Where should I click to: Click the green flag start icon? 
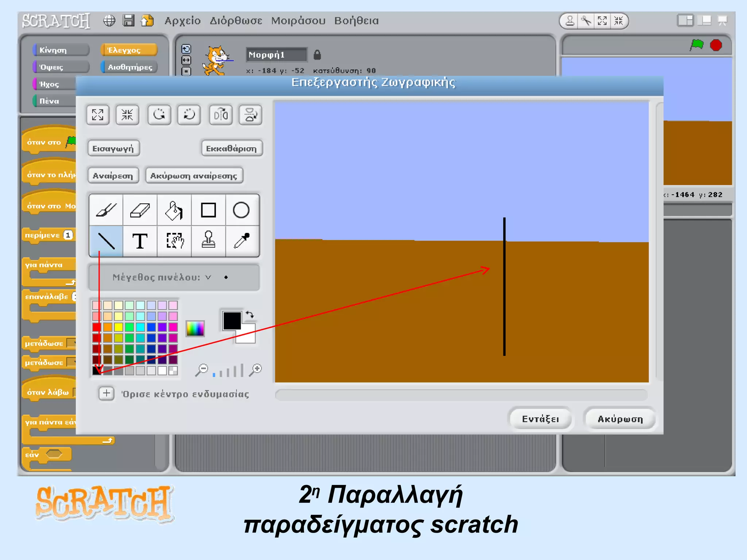pyautogui.click(x=697, y=45)
